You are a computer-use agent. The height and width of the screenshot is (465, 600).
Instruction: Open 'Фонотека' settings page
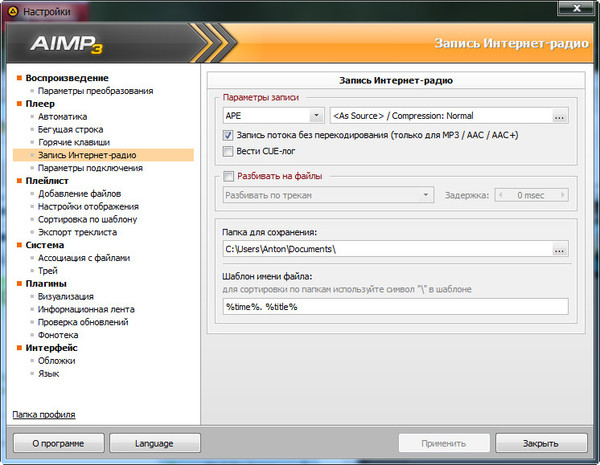tap(58, 335)
